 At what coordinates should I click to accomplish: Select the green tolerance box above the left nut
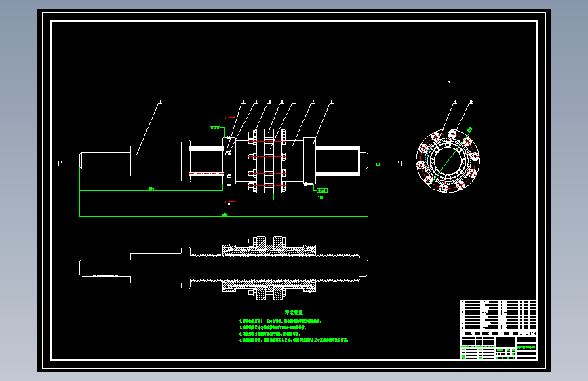pyautogui.click(x=215, y=128)
